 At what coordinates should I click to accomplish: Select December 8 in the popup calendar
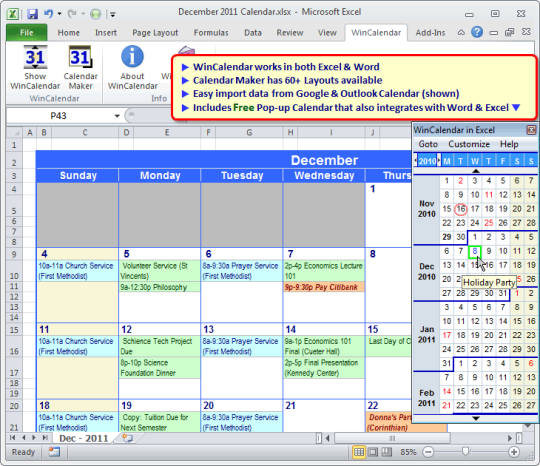pos(475,251)
